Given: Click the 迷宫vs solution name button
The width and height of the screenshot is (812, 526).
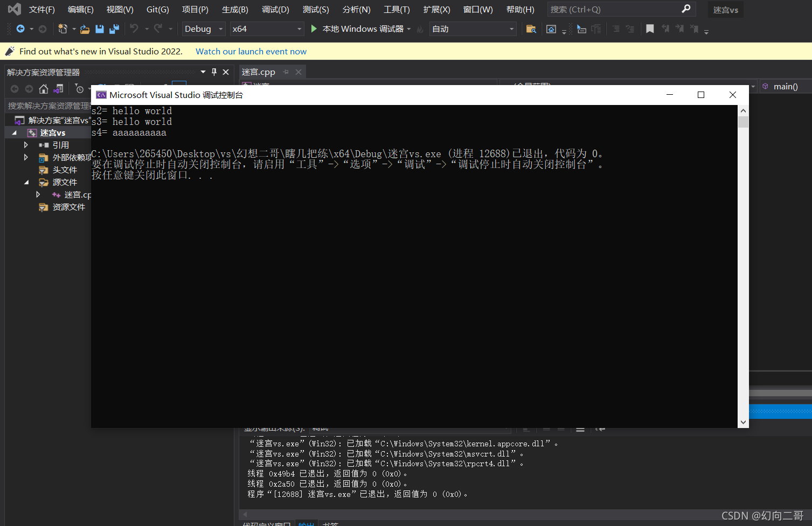Looking at the screenshot, I should click(x=725, y=10).
